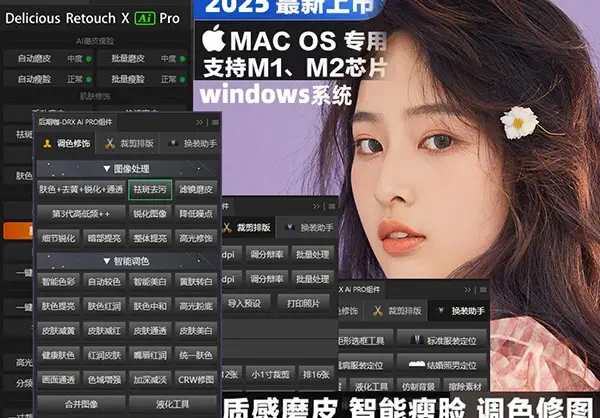Click 合并图像 in the front panel
The width and height of the screenshot is (600, 418).
coord(81,404)
